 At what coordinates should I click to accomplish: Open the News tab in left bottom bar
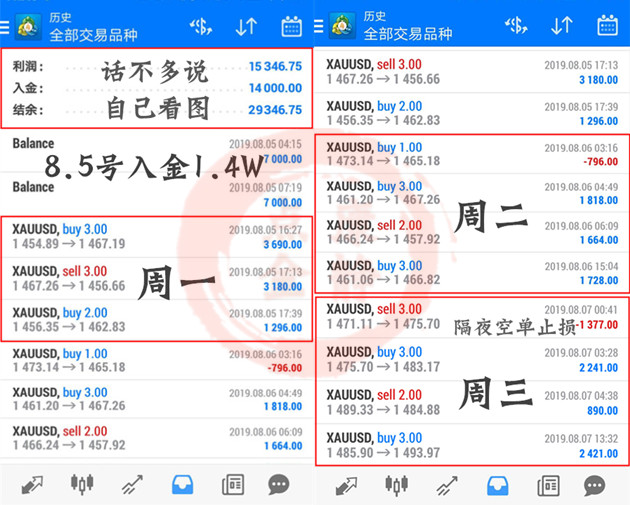(x=232, y=485)
